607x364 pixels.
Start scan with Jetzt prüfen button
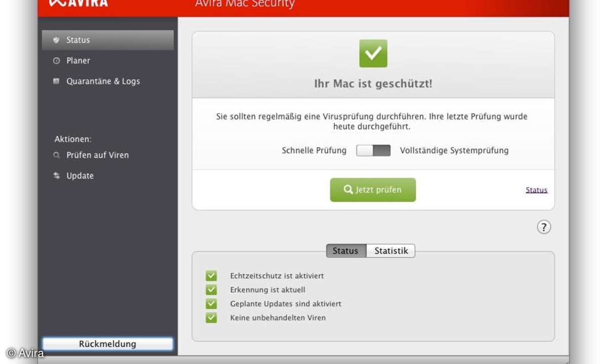coord(373,190)
